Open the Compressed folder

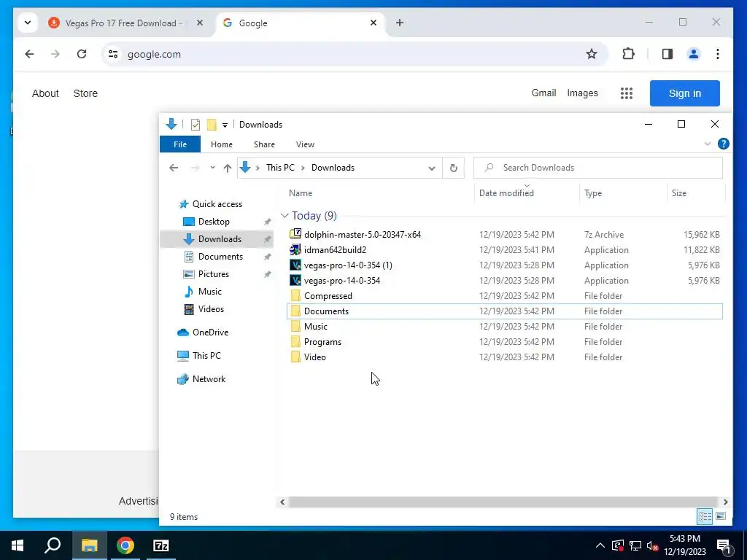328,296
